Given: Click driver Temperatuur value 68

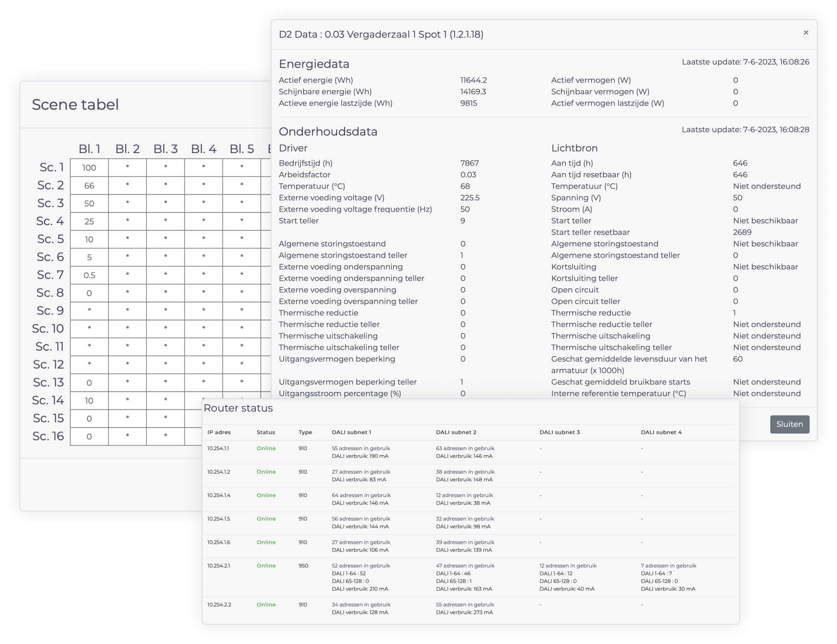Looking at the screenshot, I should click(465, 186).
